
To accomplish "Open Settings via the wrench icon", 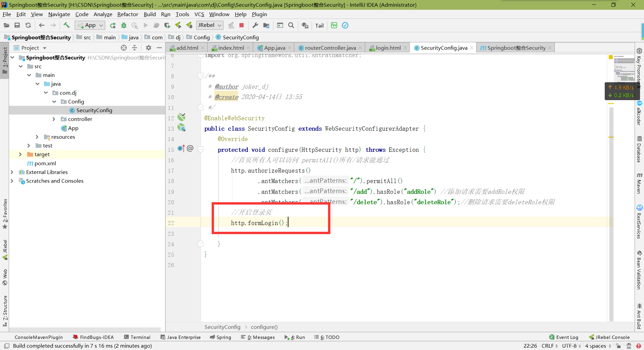I will click(255, 25).
